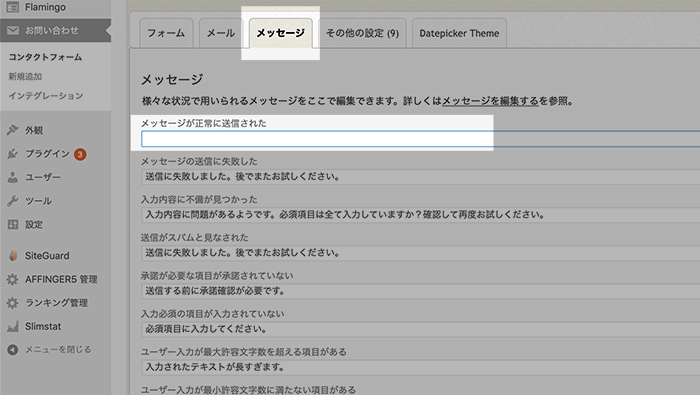Viewport: 700px width, 395px height.
Task: Click the ユーザー person icon
Action: pos(12,177)
